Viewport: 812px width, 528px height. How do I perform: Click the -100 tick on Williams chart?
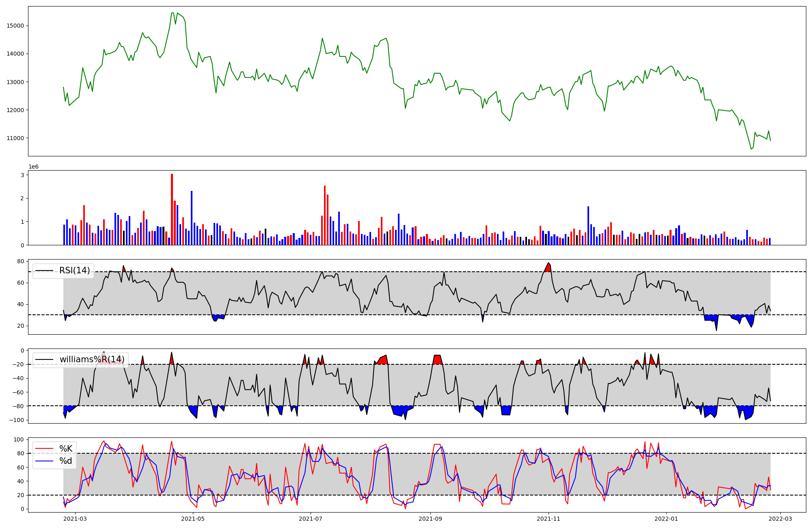click(16, 420)
